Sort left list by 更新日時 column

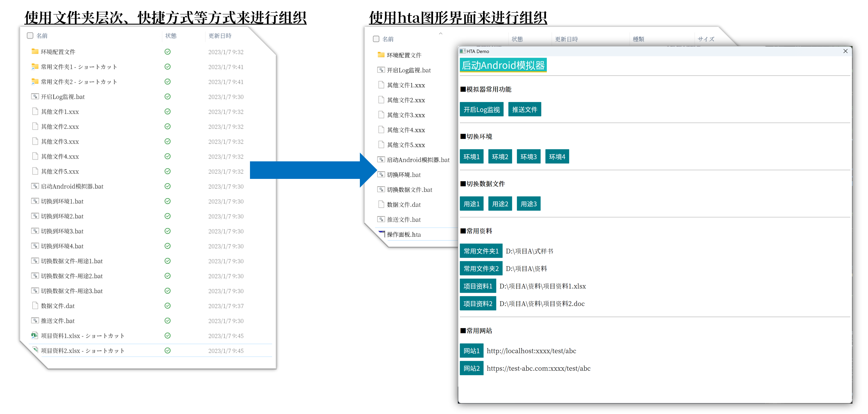[x=220, y=36]
